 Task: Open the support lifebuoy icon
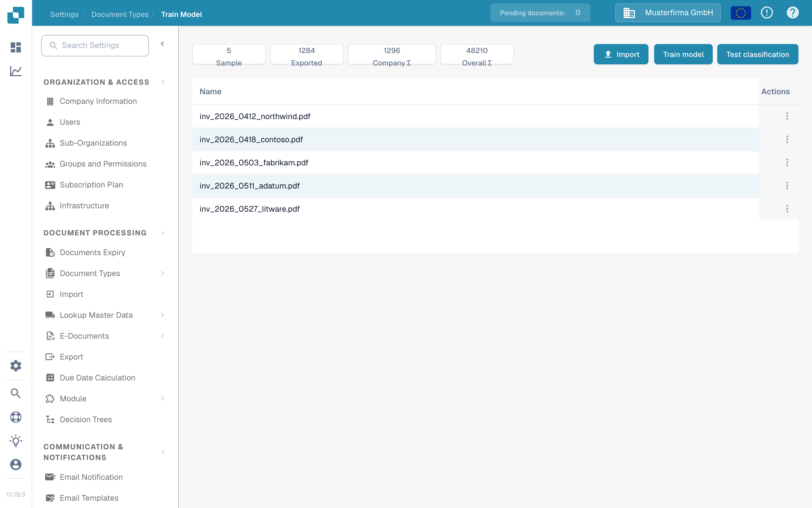tap(16, 417)
